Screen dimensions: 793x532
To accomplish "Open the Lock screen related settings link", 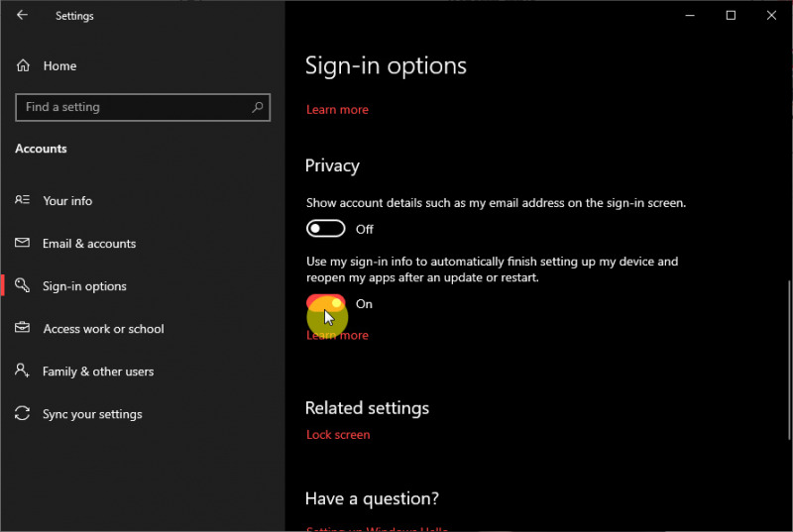I will 338,435.
